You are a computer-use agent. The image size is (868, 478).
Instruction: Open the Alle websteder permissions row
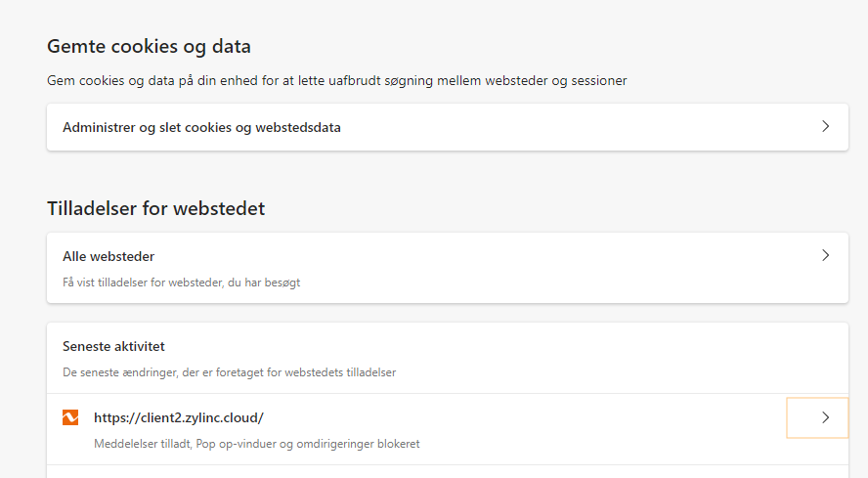[x=448, y=268]
